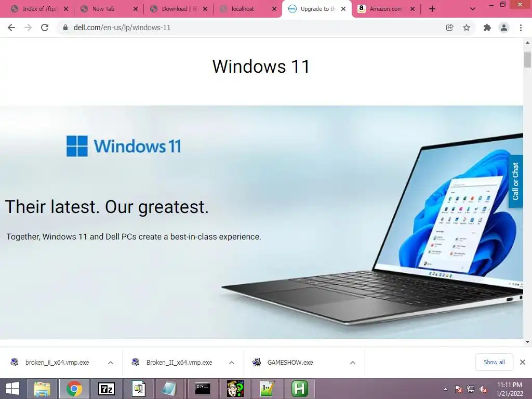Open the Action Center flag icon
This screenshot has height=399, width=532.
coord(458,389)
